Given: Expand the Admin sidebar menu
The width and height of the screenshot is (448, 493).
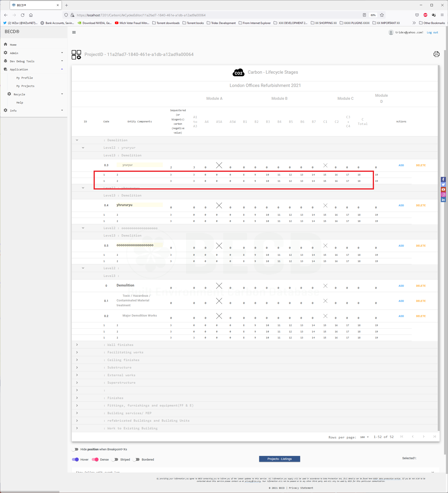Looking at the screenshot, I should 34,53.
